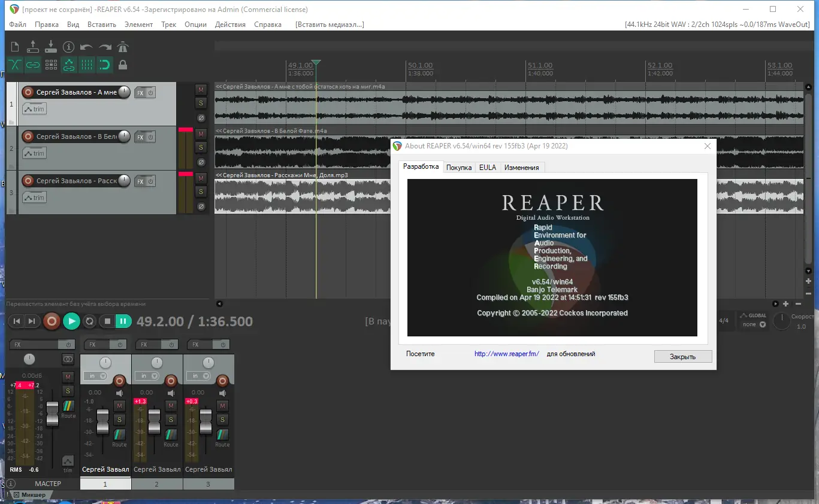
Task: Open the http://www.reaper.fm/ link
Action: (x=507, y=354)
